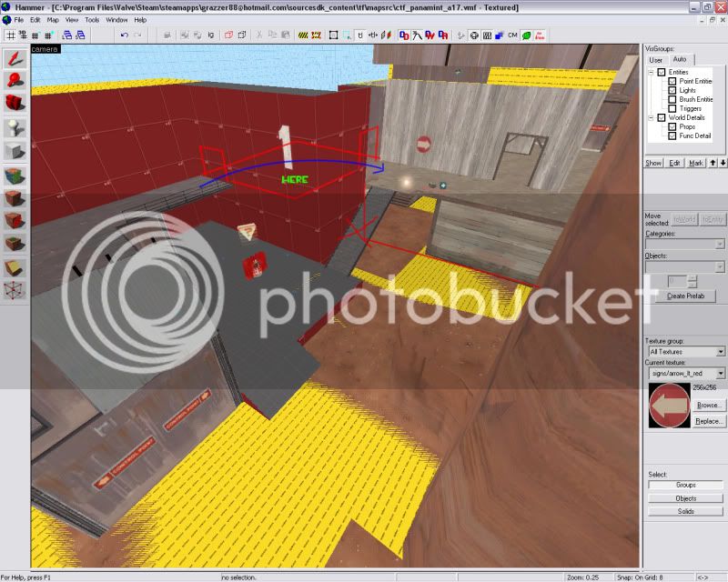Click the prefab count stepper arrows
728x582 pixels.
pyautogui.click(x=693, y=281)
